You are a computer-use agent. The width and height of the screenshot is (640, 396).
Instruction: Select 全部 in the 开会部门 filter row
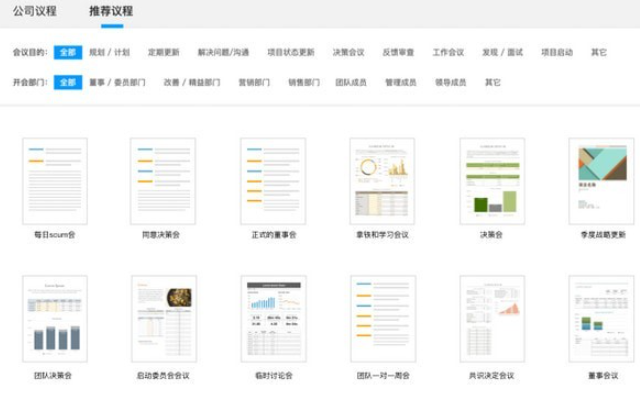[68, 82]
